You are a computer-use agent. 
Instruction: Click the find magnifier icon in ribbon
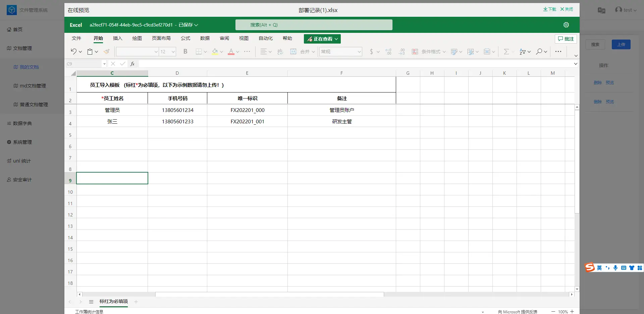[x=539, y=52]
